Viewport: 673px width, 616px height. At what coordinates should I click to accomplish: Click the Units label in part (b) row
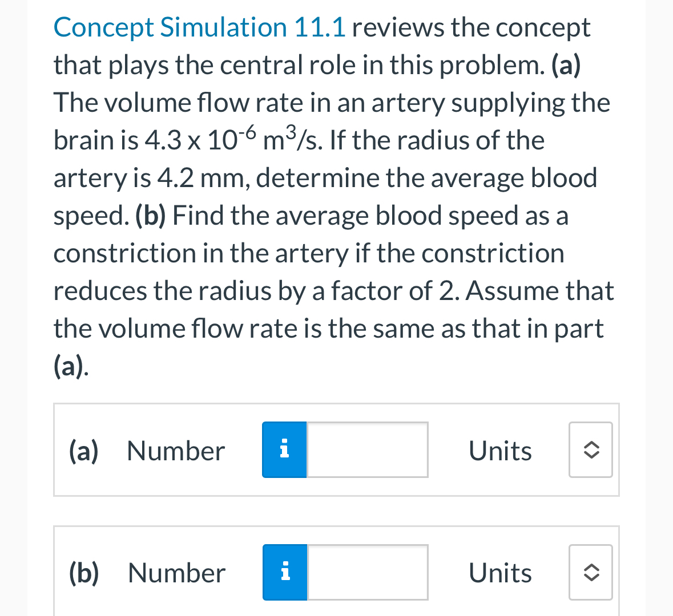tap(499, 572)
